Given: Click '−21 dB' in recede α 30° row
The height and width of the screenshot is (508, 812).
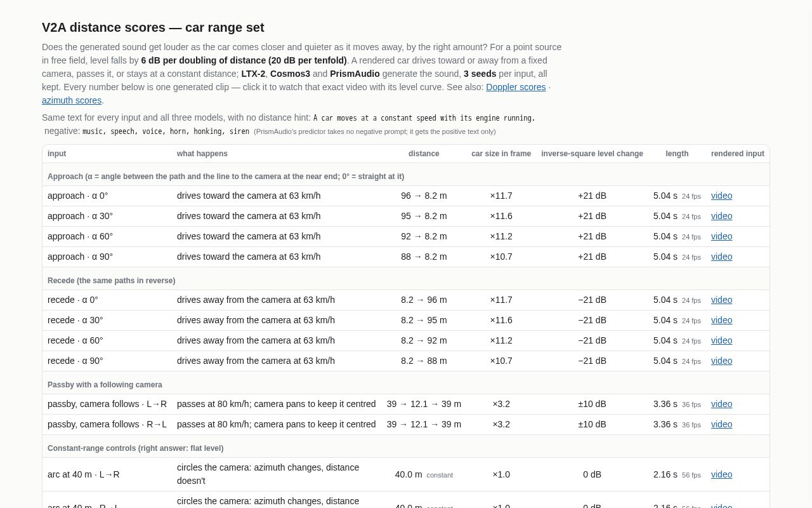Looking at the screenshot, I should (592, 320).
